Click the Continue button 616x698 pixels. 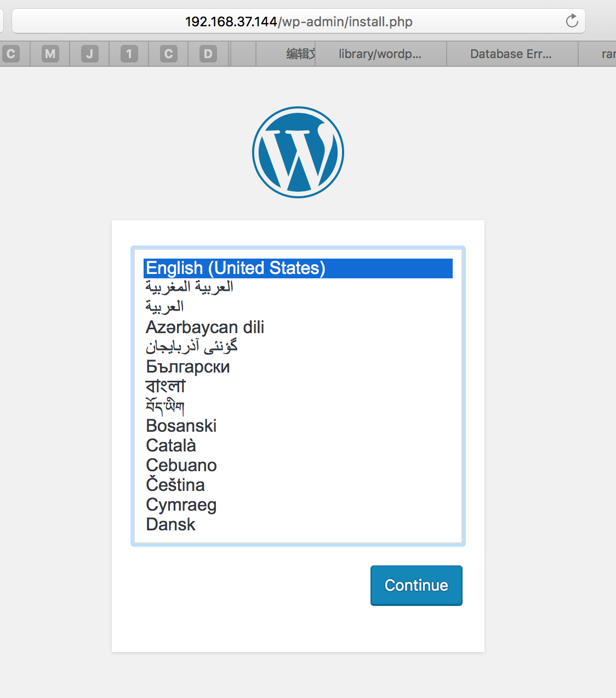tap(417, 585)
